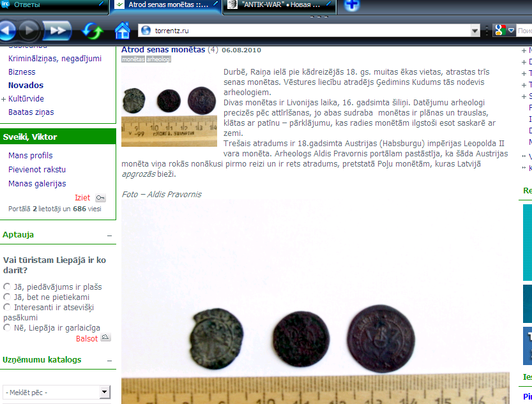The width and height of the screenshot is (532, 404).
Task: Open the Google search engine selector icon
Action: point(500,31)
